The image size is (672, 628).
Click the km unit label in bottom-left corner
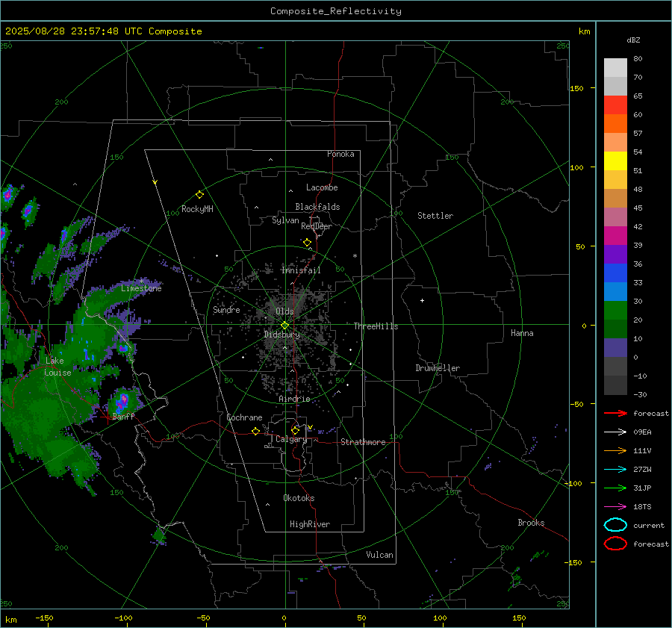pos(10,620)
